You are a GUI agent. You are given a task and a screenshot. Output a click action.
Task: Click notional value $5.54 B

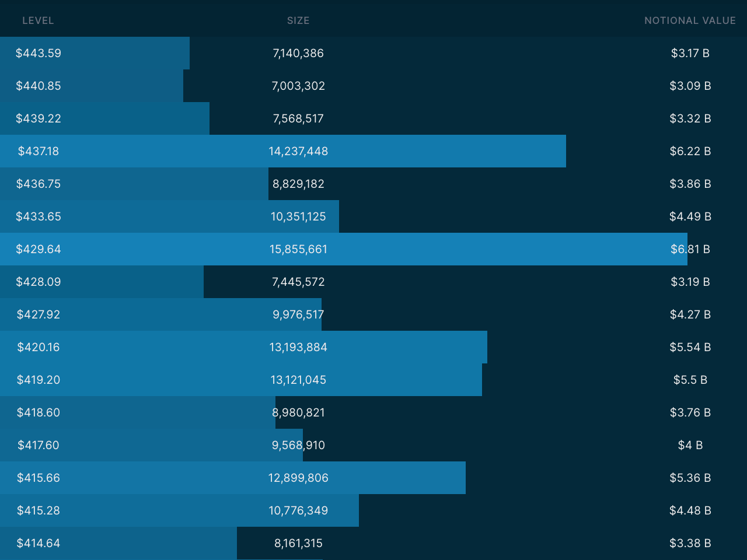[x=690, y=347]
